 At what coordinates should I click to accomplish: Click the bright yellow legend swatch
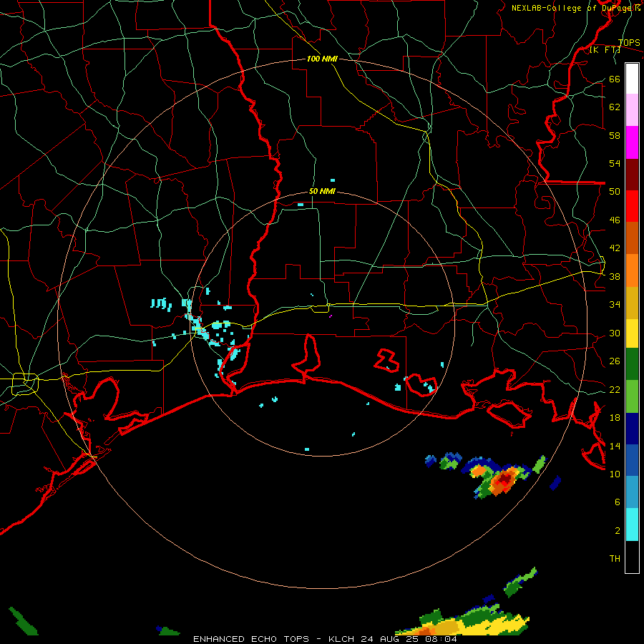632,333
